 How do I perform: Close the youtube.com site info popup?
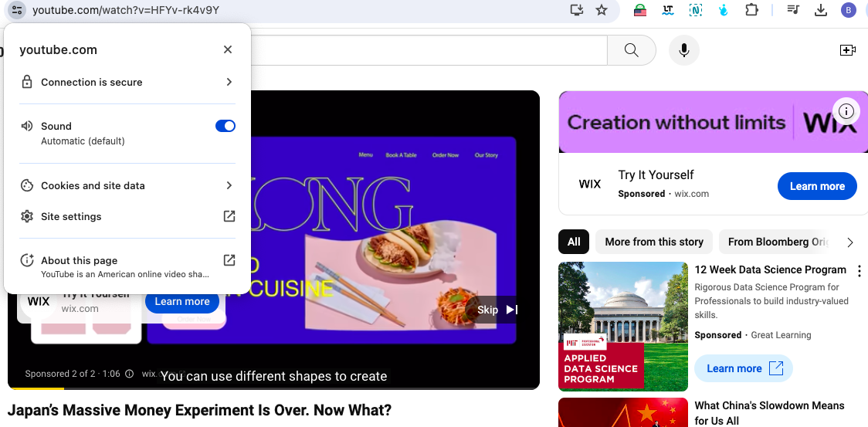point(228,50)
